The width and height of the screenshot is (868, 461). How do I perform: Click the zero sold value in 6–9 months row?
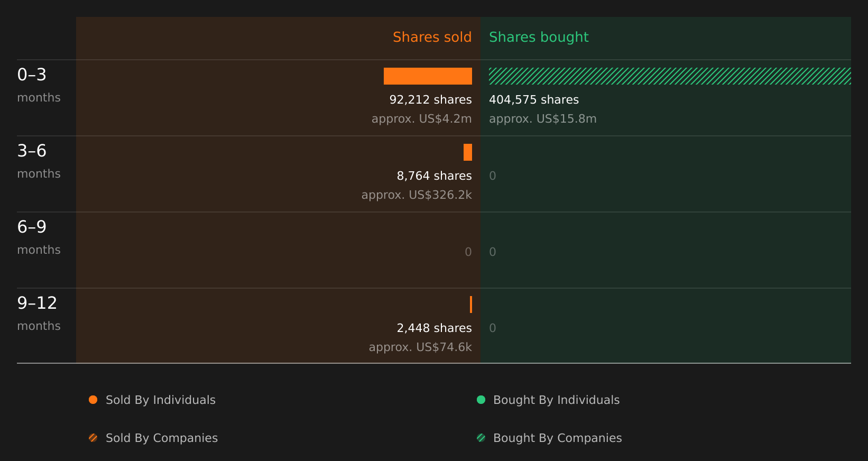coord(468,252)
